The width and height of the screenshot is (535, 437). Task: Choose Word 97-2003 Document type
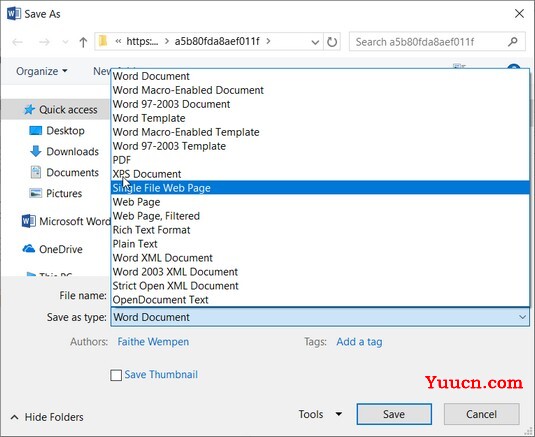click(320, 104)
